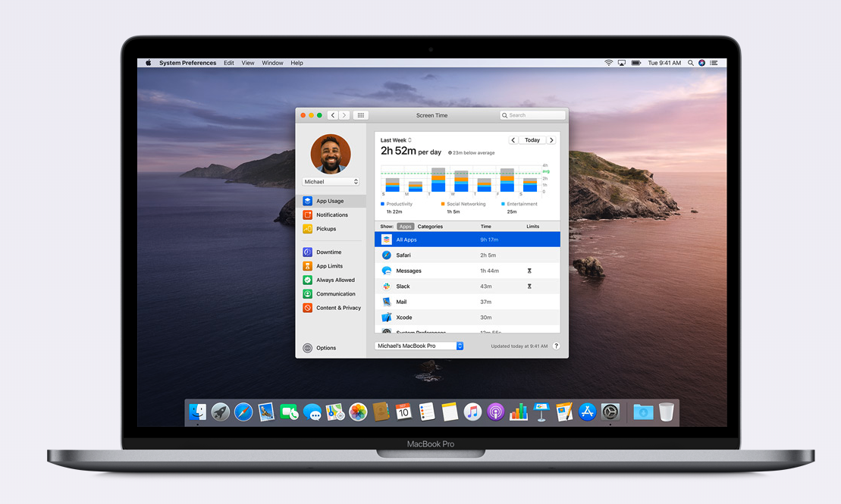The image size is (841, 504).
Task: Click the Wi-Fi icon in the menu bar
Action: tap(609, 63)
